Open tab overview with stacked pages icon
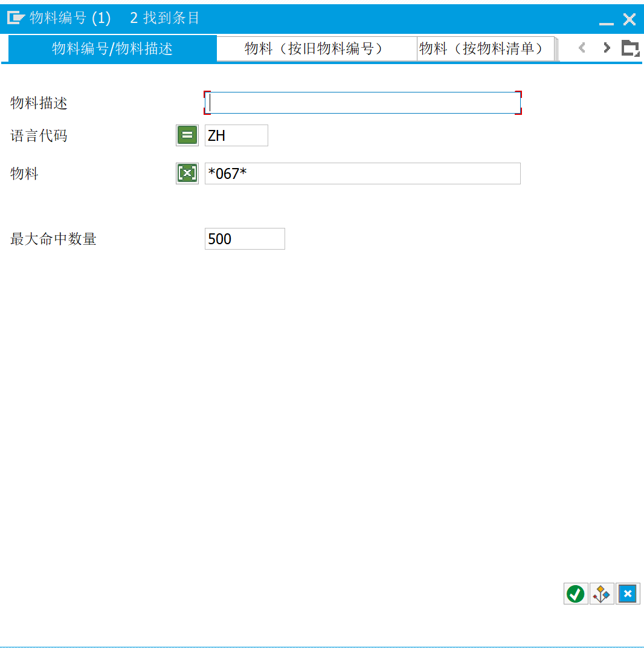This screenshot has height=648, width=644. pos(630,48)
